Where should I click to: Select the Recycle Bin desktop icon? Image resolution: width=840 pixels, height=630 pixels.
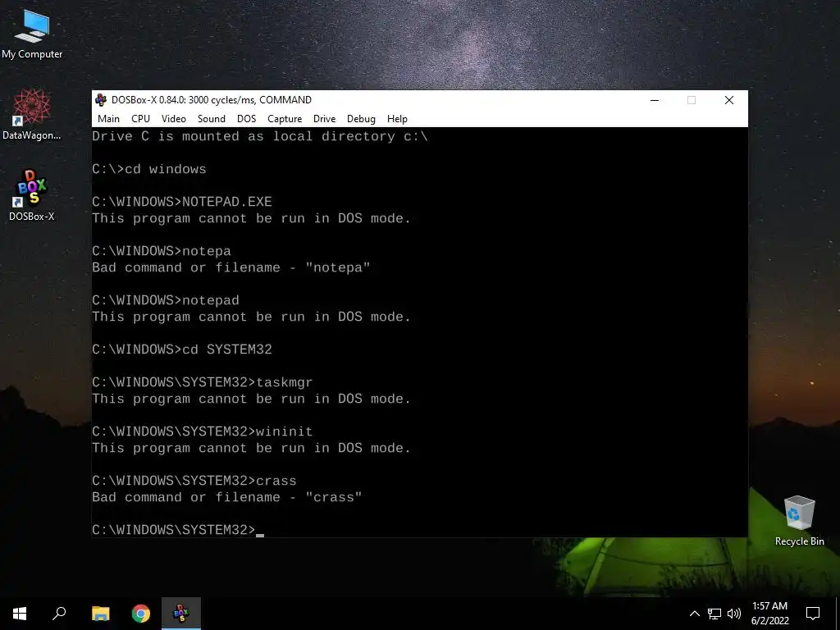799,521
